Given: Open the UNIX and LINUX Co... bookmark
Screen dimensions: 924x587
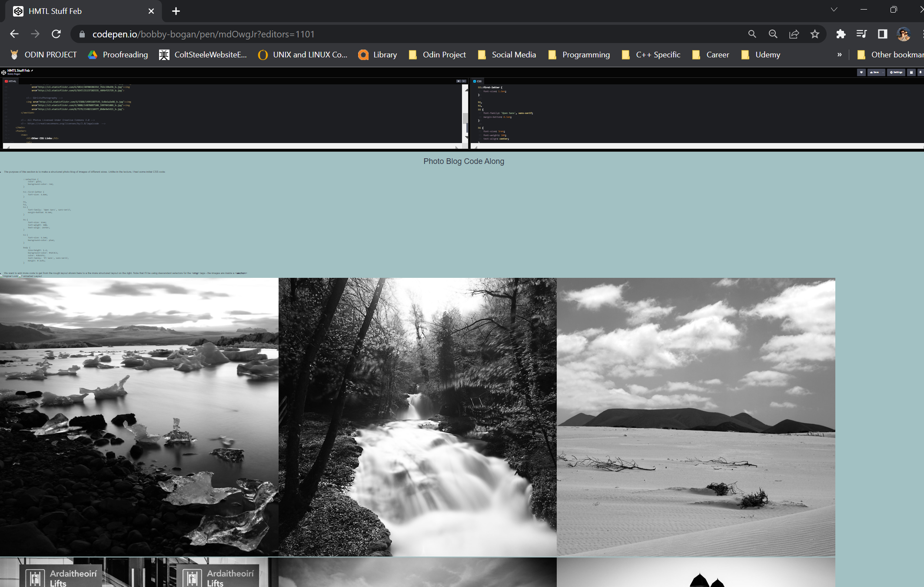Looking at the screenshot, I should pos(303,55).
